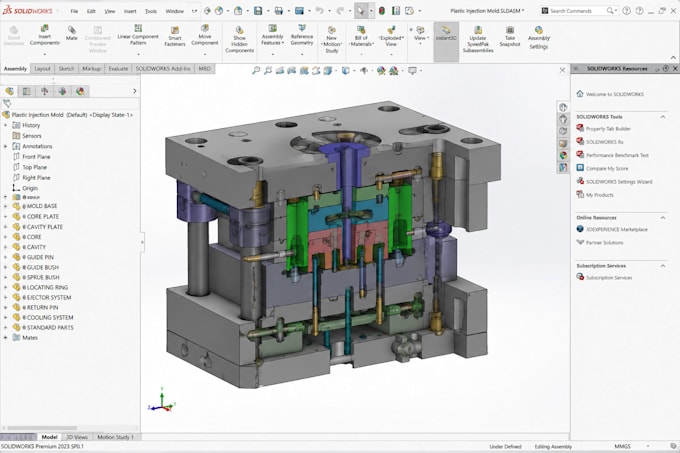Select the EJECTOR SYSTEM component
Screen dimensions: 680x453
[x=49, y=297]
